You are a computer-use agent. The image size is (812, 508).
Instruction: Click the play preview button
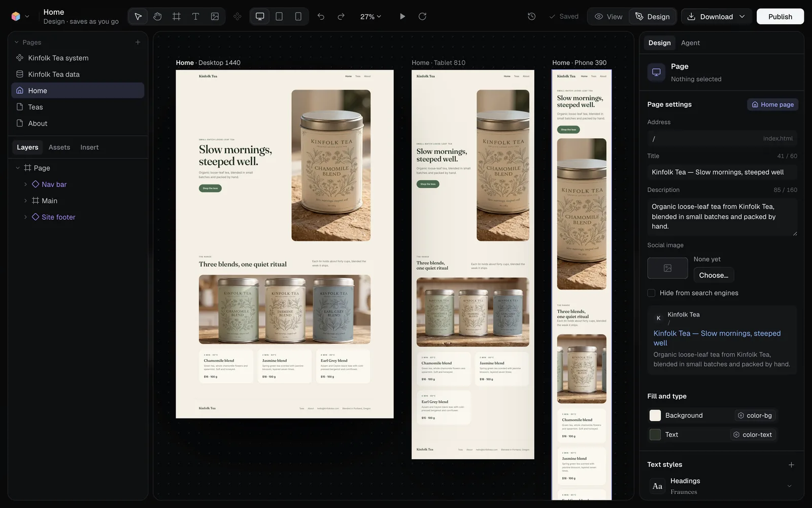pyautogui.click(x=402, y=16)
